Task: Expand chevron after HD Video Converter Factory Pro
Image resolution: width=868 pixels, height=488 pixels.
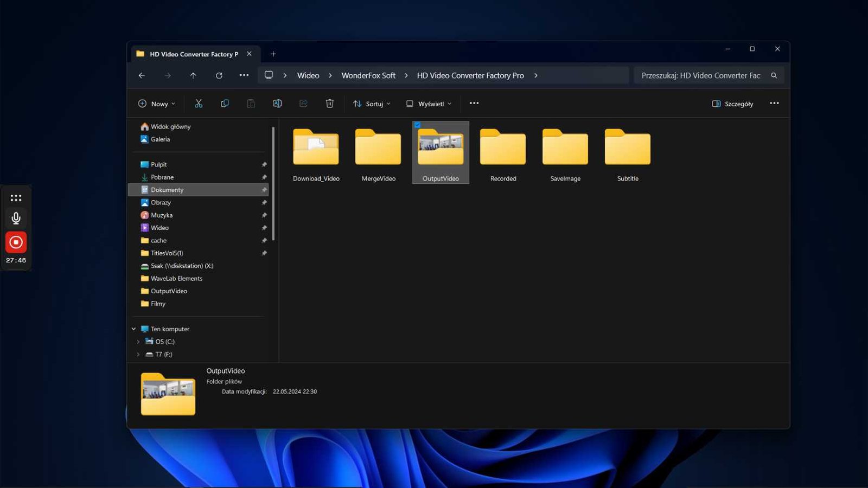Action: pyautogui.click(x=535, y=75)
